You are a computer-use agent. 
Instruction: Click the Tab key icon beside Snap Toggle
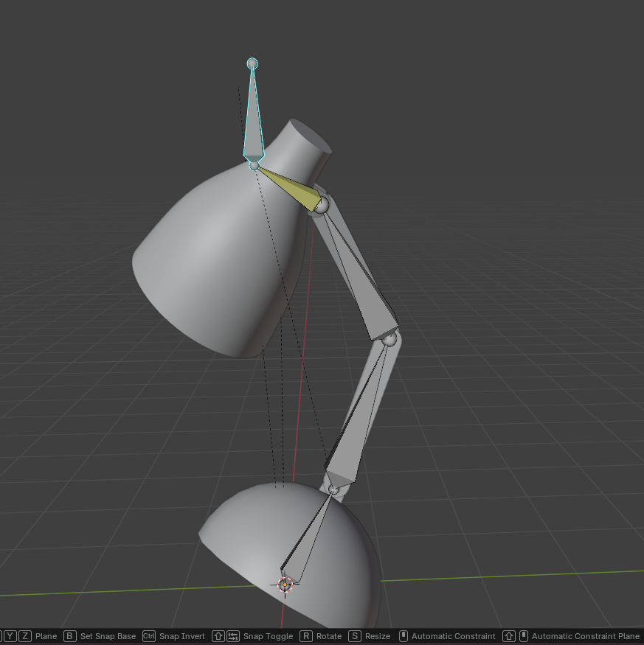pyautogui.click(x=232, y=636)
